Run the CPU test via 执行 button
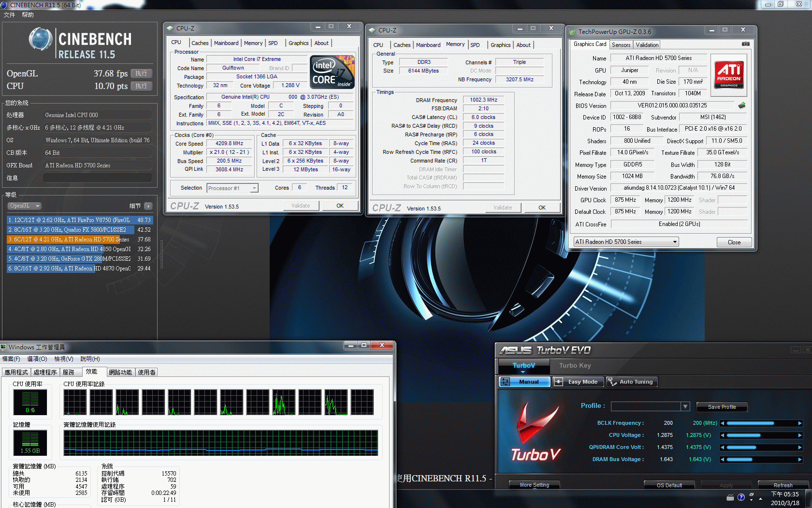The width and height of the screenshot is (812, 508). pyautogui.click(x=141, y=86)
